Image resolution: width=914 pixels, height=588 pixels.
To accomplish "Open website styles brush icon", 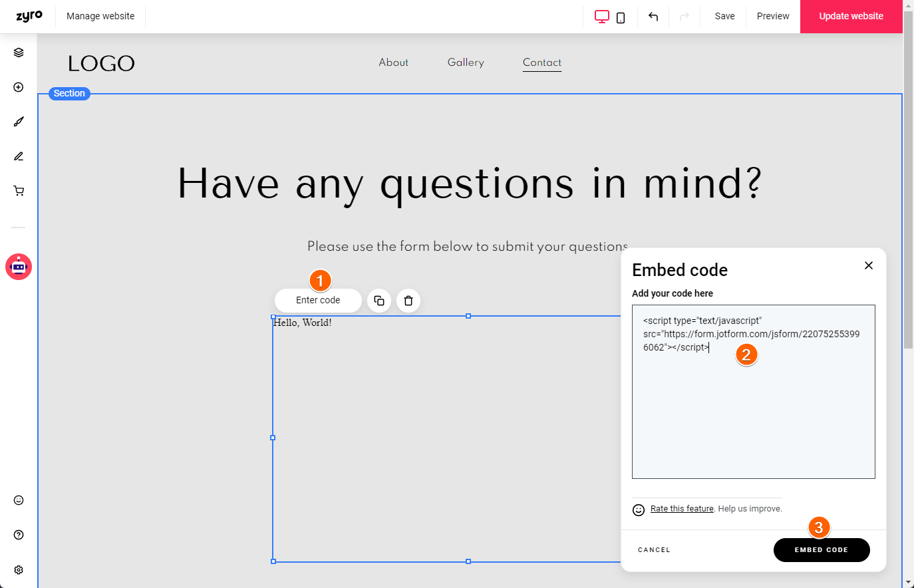I will [x=19, y=122].
